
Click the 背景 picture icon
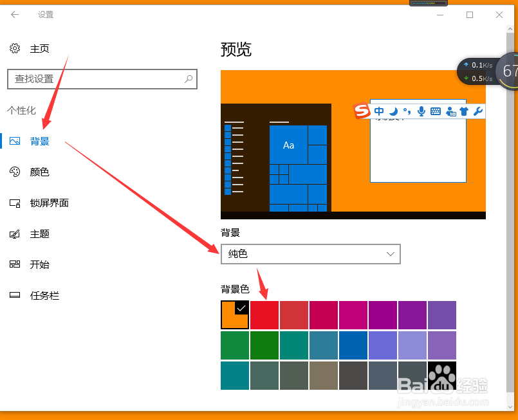[x=15, y=141]
